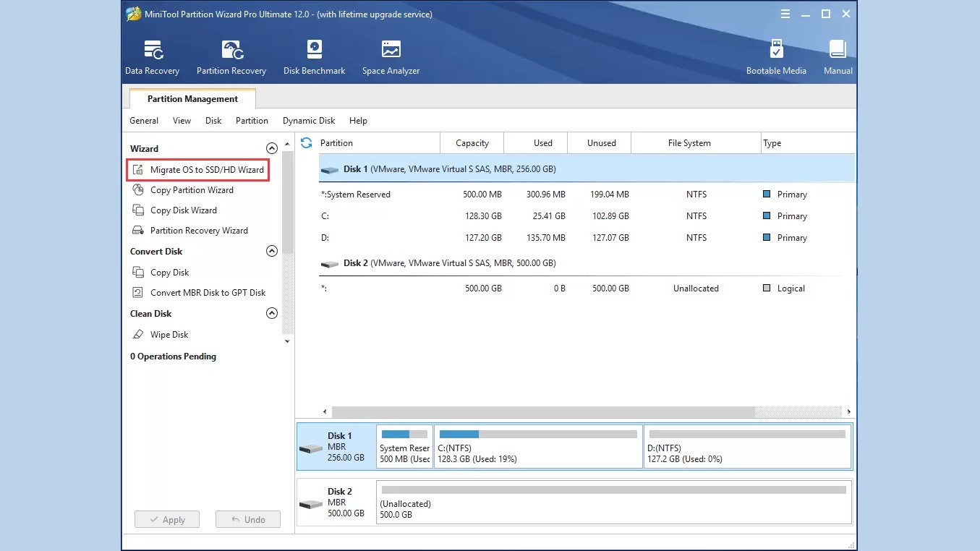Image resolution: width=980 pixels, height=551 pixels.
Task: Launch the Copy Disk Wizard link
Action: coord(184,210)
